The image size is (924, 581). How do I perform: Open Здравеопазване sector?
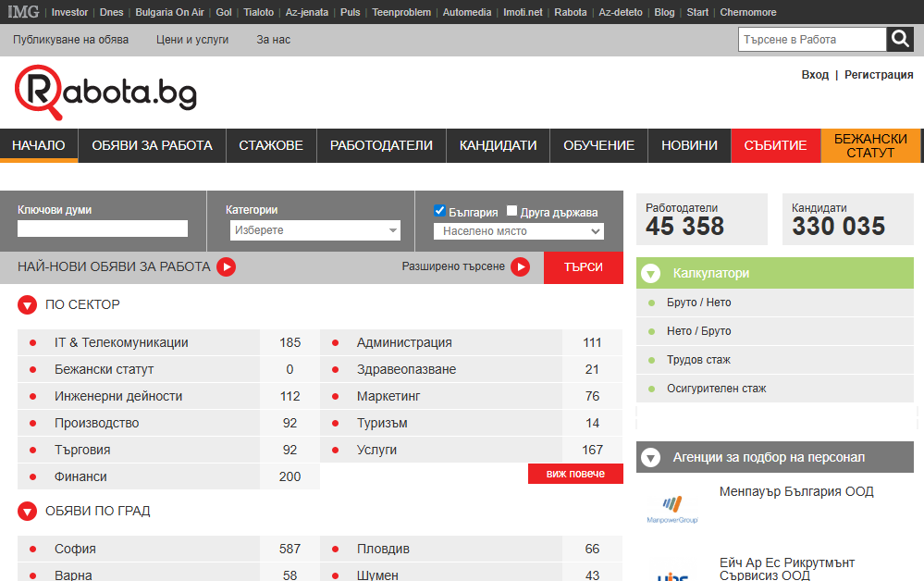click(407, 369)
